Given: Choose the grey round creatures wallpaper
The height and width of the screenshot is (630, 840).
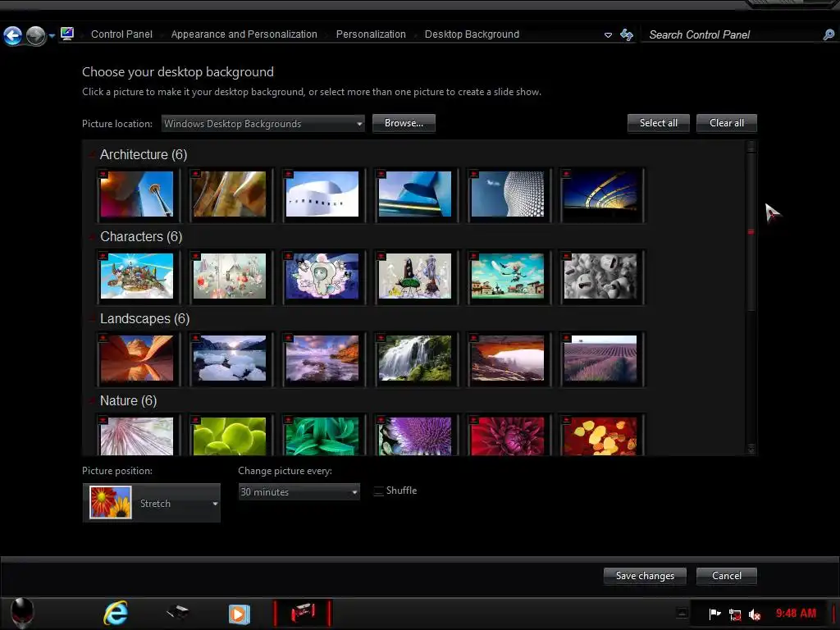Looking at the screenshot, I should [600, 276].
